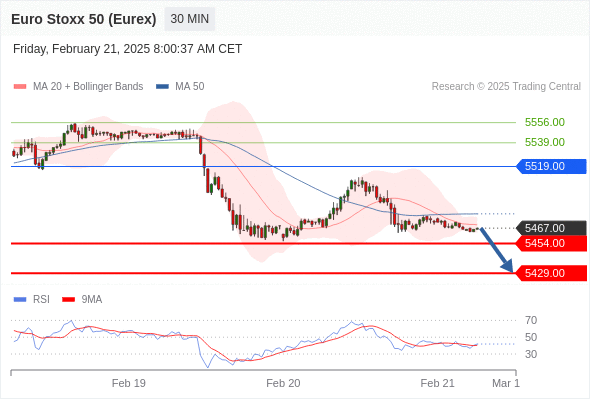Screen dimensions: 590x400
Task: Click the RSI legend swatch
Action: pos(20,300)
